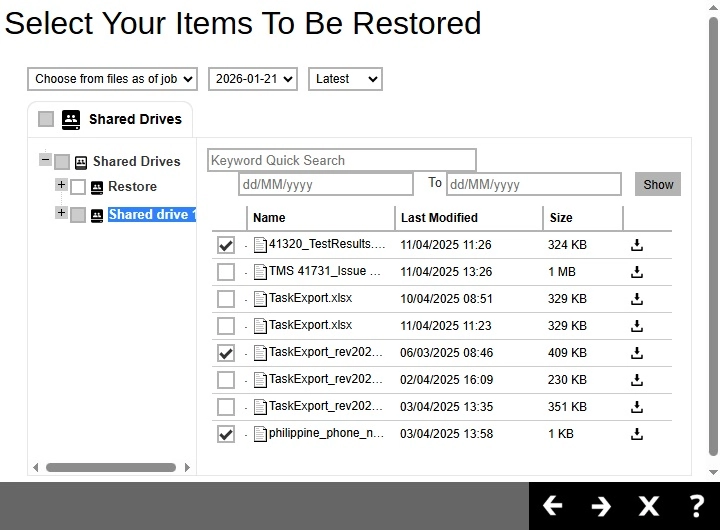The height and width of the screenshot is (530, 720).
Task: Download the 41320_TestResults file
Action: (636, 245)
